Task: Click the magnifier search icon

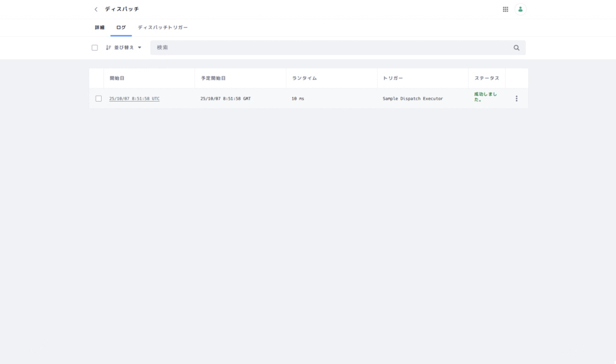Action: [516, 48]
